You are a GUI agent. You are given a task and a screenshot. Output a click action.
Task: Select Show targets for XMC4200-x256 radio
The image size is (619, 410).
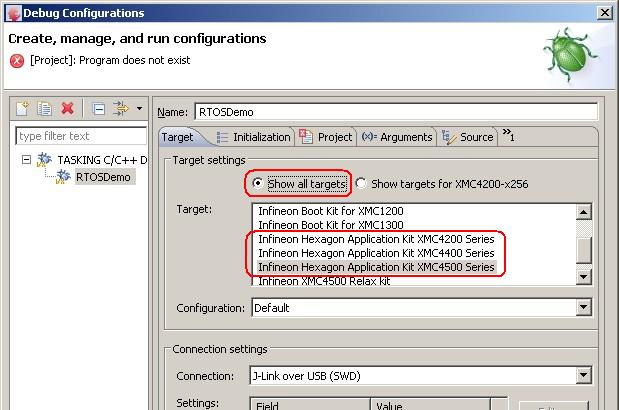(x=360, y=183)
